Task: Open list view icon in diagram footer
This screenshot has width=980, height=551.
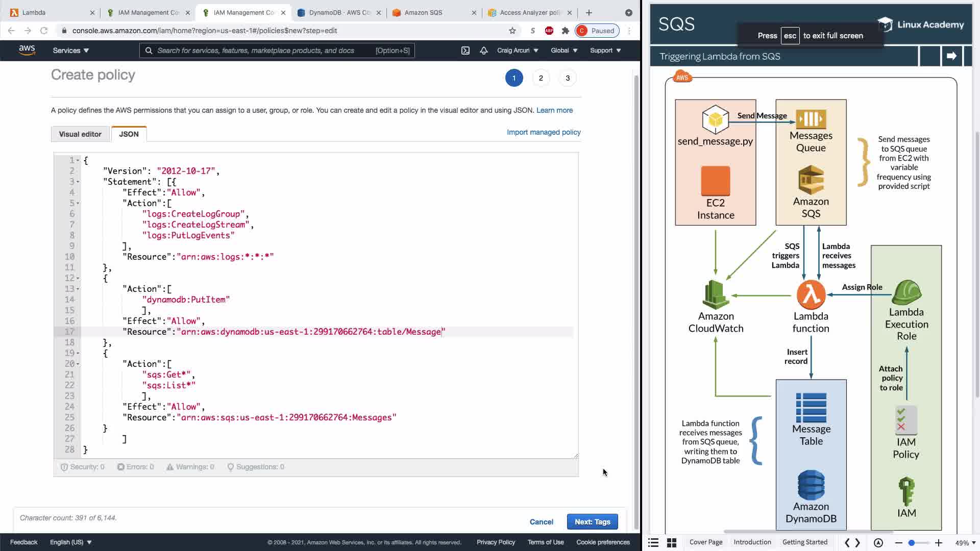Action: (x=653, y=543)
